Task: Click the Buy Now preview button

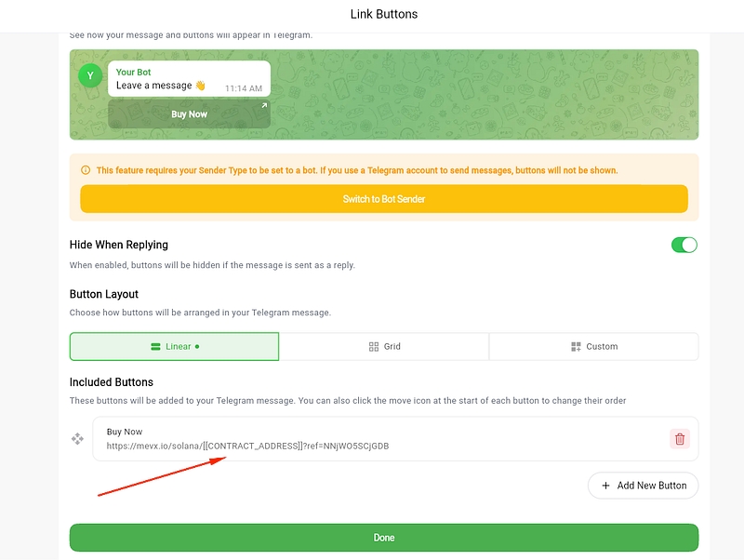Action: point(189,114)
